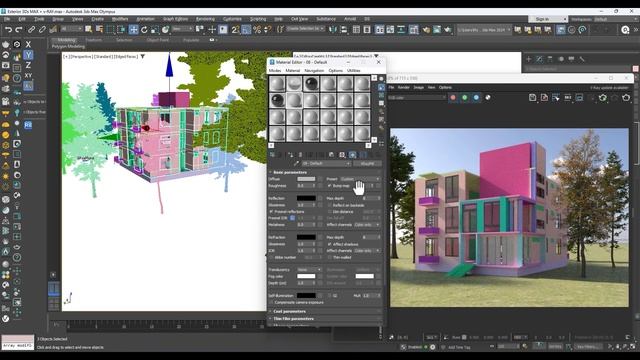
Task: Select the Unlink Selection tool icon
Action: coord(42,29)
